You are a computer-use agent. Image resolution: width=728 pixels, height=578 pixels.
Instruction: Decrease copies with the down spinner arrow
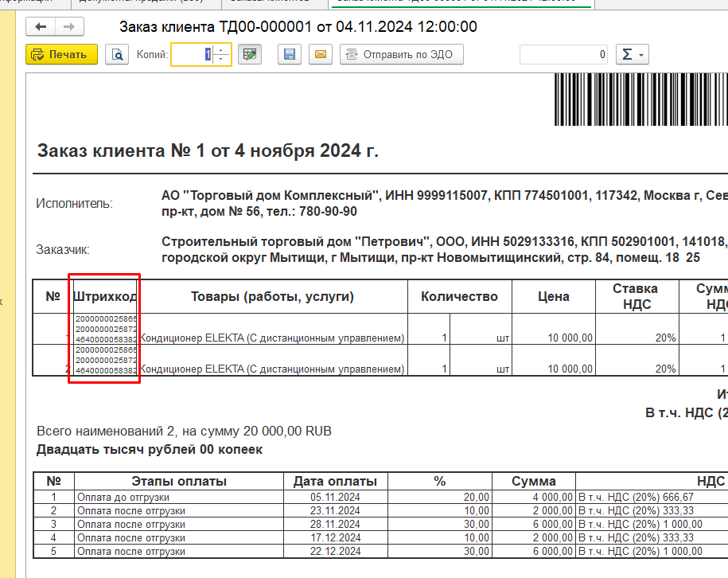coord(221,60)
